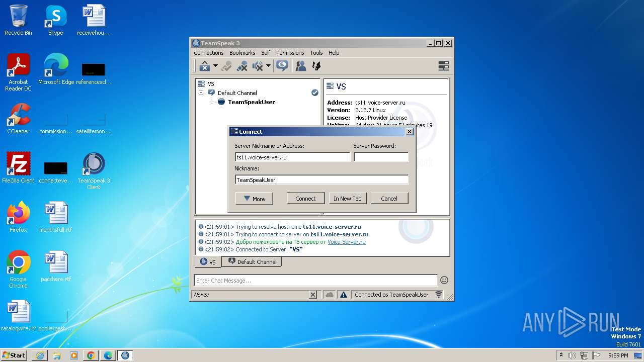644x362 pixels.
Task: Click the wolf-head overwolf toolbar icon
Action: (316, 66)
